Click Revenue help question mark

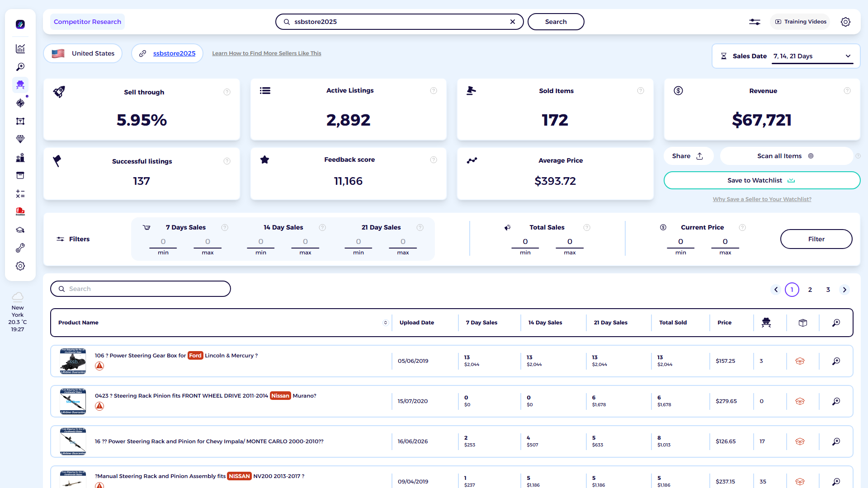[847, 91]
